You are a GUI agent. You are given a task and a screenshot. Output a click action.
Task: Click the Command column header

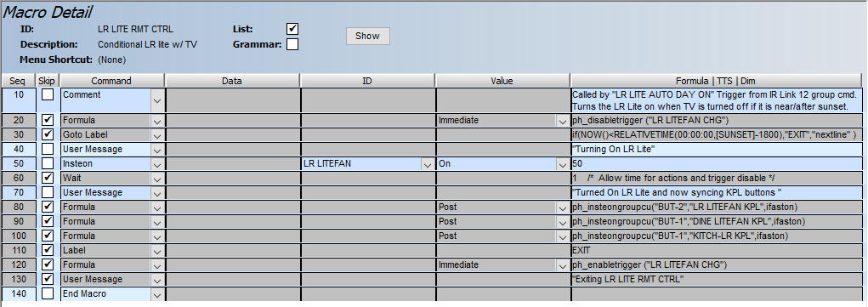[x=112, y=81]
